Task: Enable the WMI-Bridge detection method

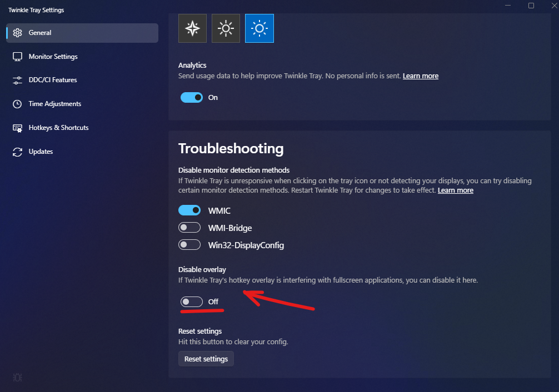Action: coord(189,227)
